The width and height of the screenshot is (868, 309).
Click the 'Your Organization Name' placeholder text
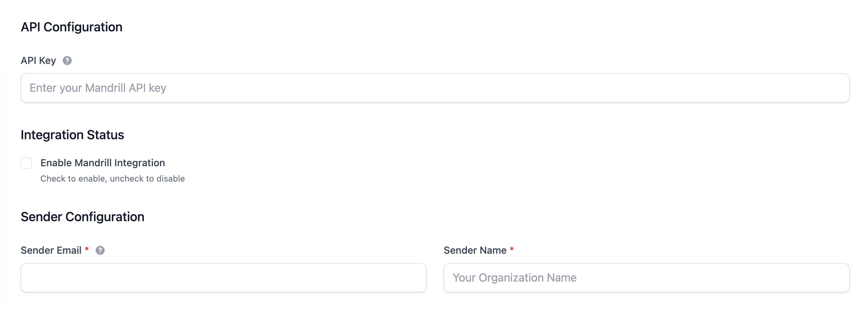pos(515,278)
